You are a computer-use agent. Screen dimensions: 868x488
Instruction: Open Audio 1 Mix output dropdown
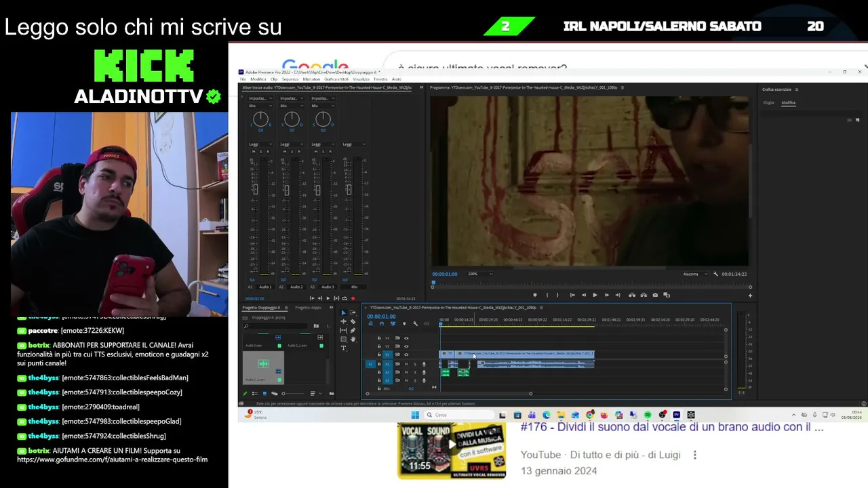(260, 106)
